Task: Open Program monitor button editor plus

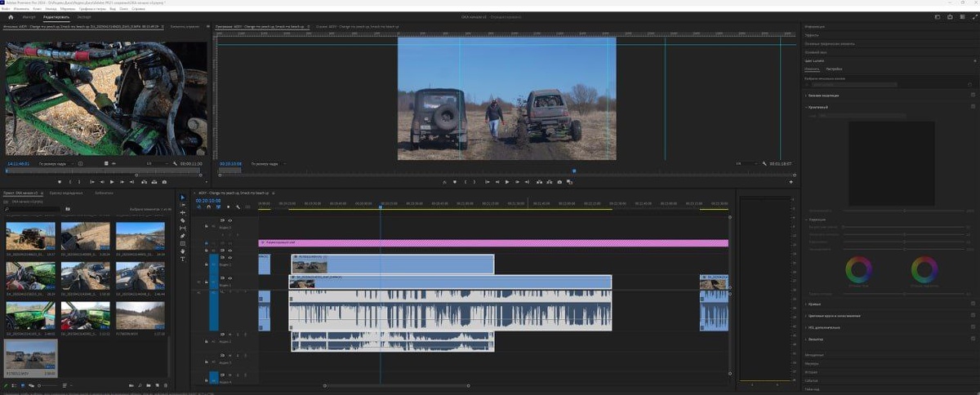Action: coord(791,181)
